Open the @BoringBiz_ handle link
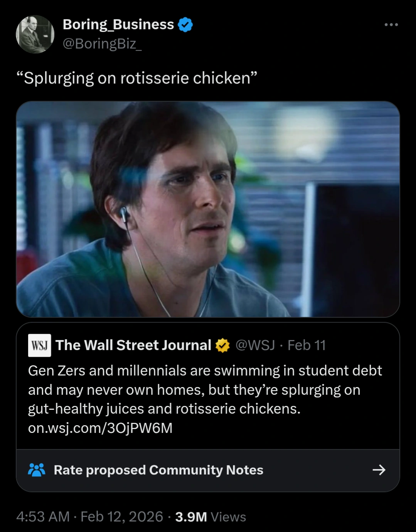The height and width of the screenshot is (532, 416). tap(102, 44)
